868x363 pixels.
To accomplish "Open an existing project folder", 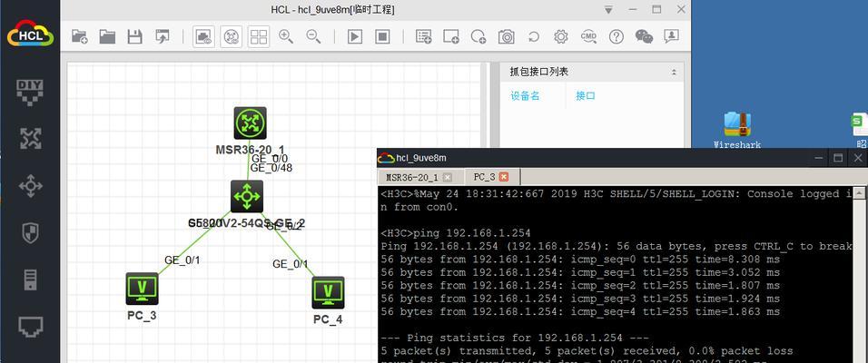I will 107,37.
